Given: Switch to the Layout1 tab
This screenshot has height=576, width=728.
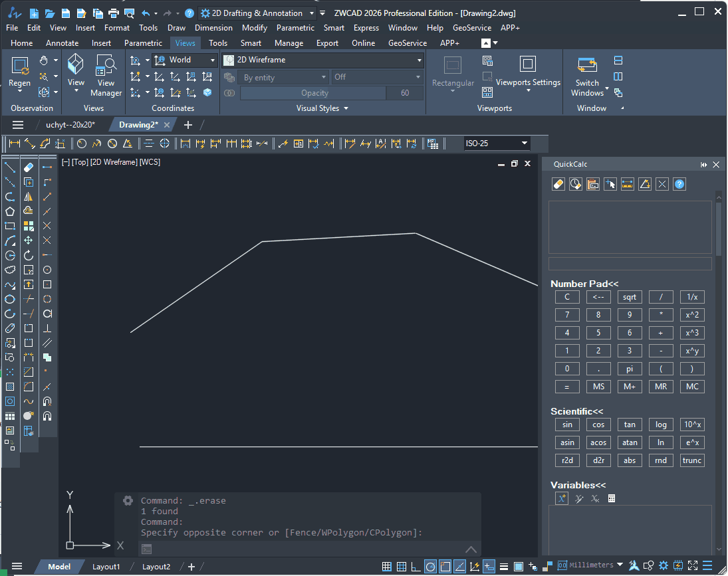Looking at the screenshot, I should pos(106,566).
